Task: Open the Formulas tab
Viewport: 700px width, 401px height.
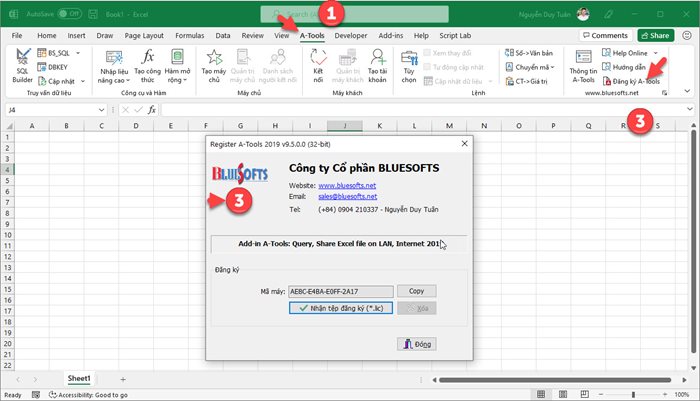Action: pos(189,35)
